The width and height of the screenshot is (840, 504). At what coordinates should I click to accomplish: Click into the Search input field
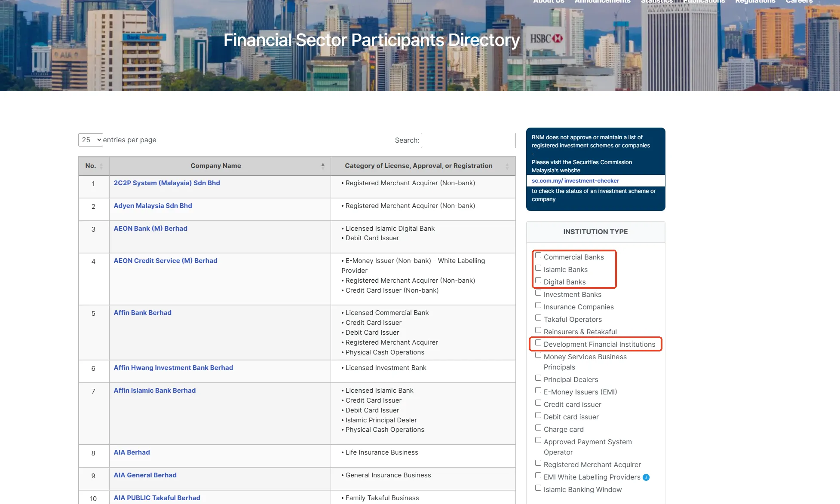pos(468,141)
